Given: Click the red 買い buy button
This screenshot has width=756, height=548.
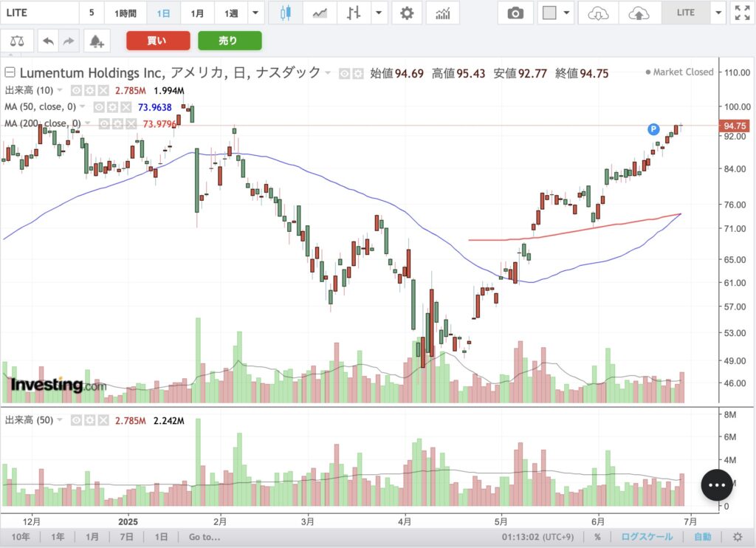Looking at the screenshot, I should (158, 41).
